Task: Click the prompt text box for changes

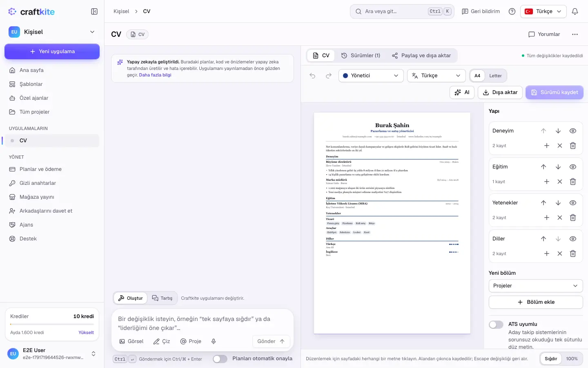Action: pyautogui.click(x=203, y=323)
